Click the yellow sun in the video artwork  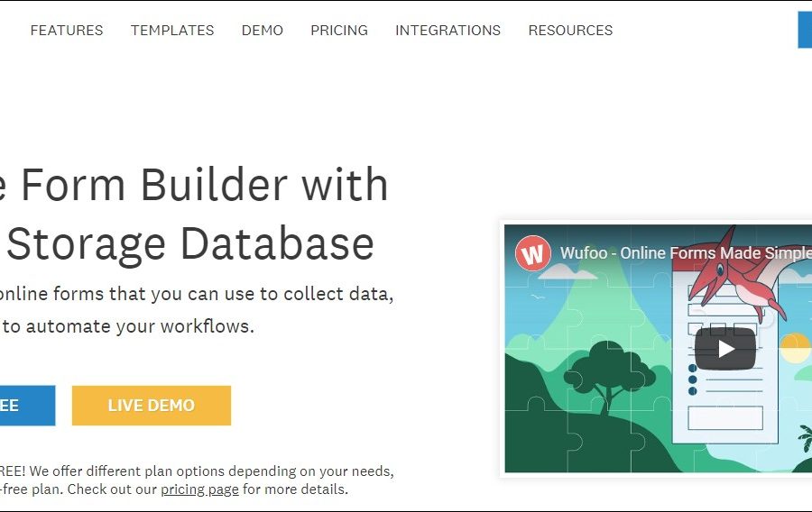coord(795,347)
